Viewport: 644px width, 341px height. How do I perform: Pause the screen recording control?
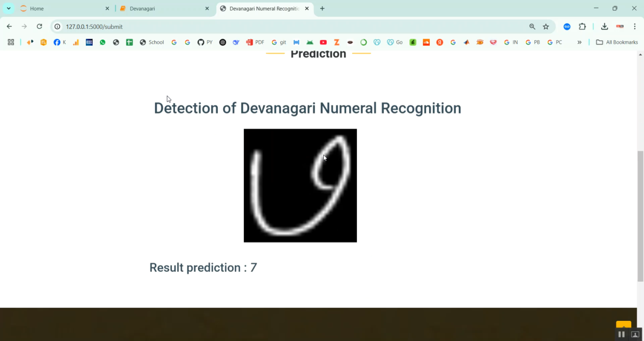click(621, 334)
